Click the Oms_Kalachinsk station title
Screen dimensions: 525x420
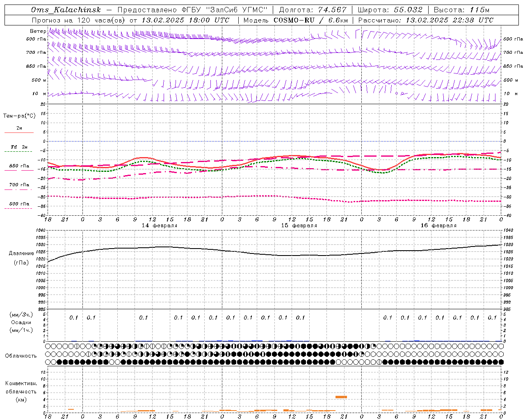pos(66,10)
